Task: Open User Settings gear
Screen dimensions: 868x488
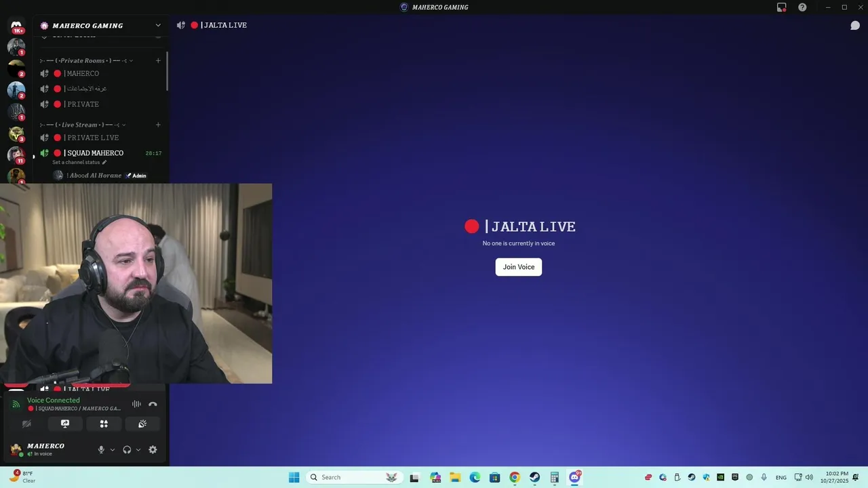Action: click(x=153, y=449)
